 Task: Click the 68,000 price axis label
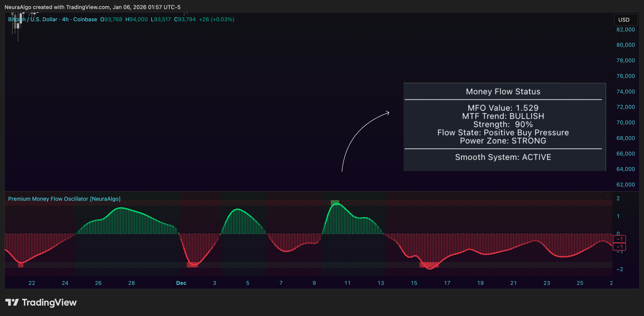[x=625, y=138]
